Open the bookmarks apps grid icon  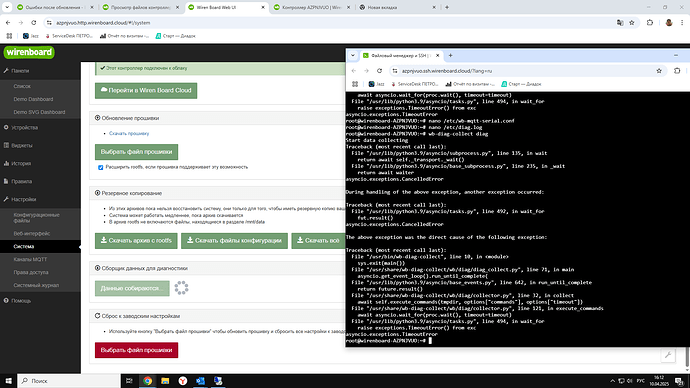[x=9, y=36]
